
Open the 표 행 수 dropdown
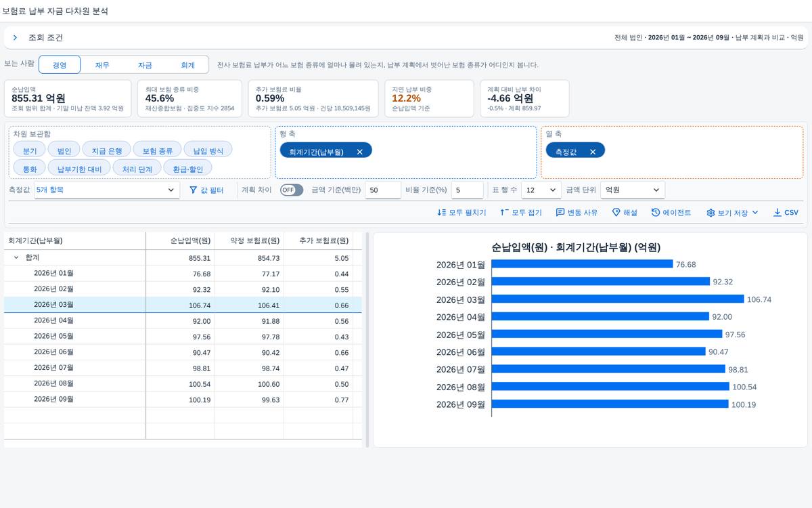pos(542,190)
